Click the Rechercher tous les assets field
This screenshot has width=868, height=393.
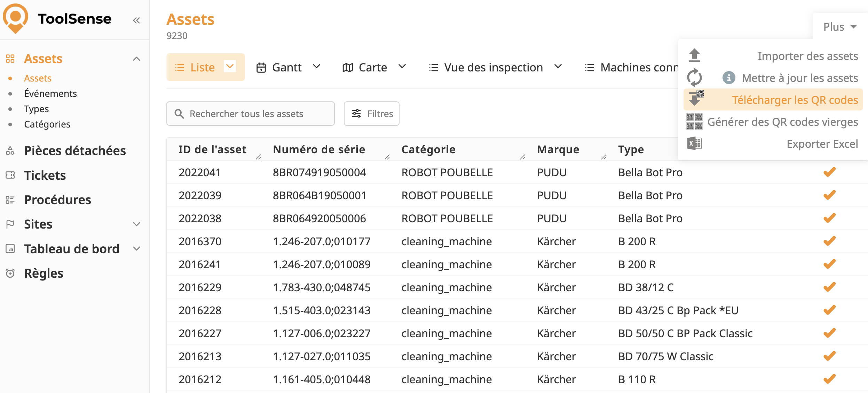pos(251,114)
